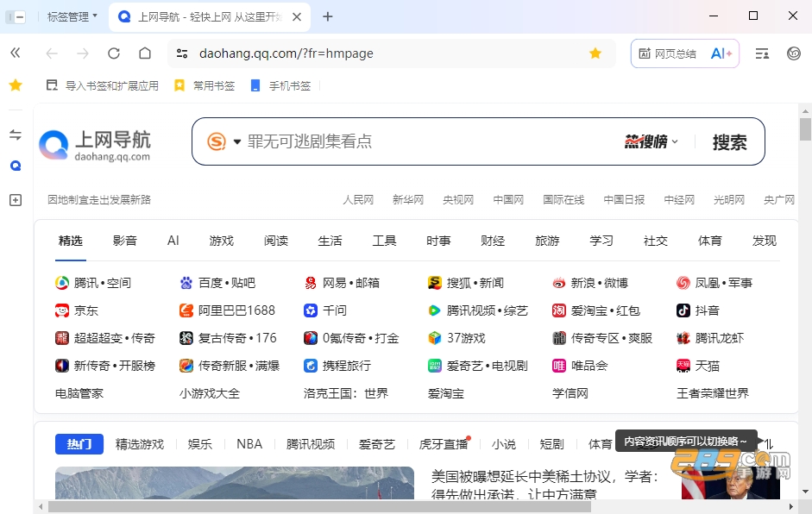The height and width of the screenshot is (514, 812).
Task: Open 凤凰•军事 icon
Action: pos(683,283)
